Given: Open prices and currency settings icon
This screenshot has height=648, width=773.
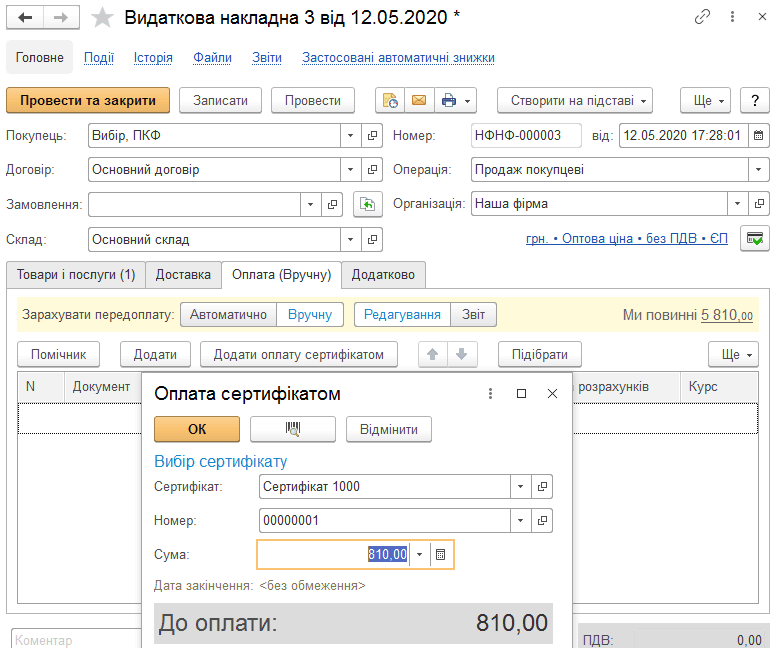Looking at the screenshot, I should 755,239.
